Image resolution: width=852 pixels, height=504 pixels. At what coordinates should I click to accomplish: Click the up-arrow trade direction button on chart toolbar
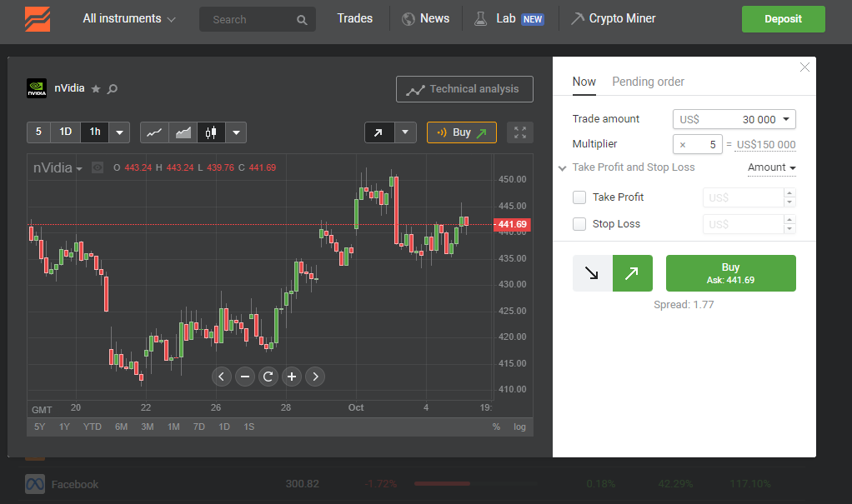[378, 132]
